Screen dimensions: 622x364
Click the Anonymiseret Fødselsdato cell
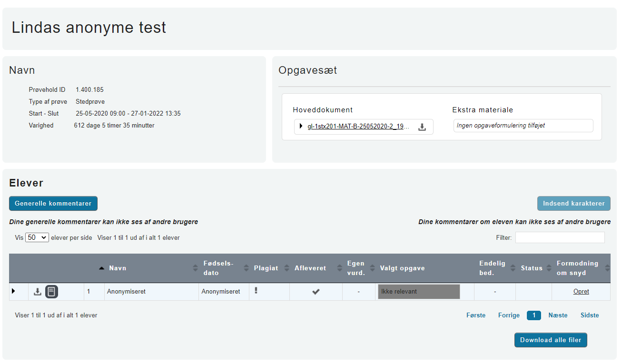pos(224,292)
